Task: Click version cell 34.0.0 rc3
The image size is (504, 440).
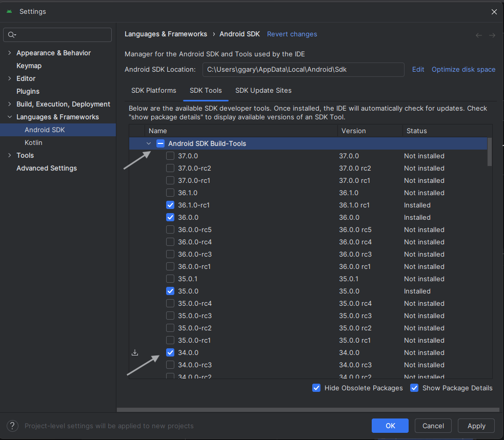Action: coord(355,365)
